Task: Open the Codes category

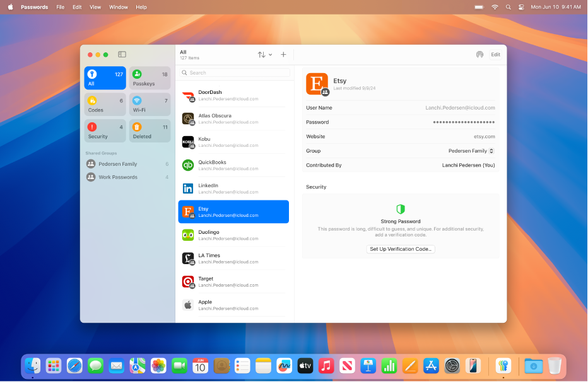Action: [x=105, y=104]
